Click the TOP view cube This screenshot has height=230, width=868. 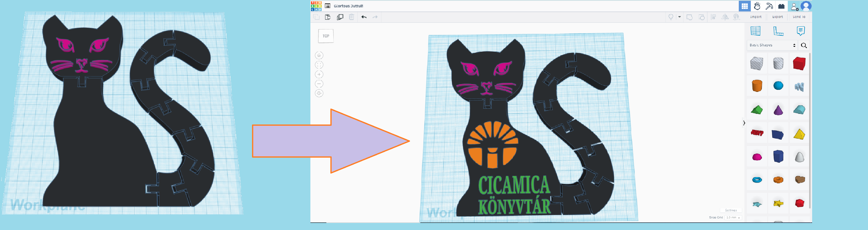(x=326, y=36)
